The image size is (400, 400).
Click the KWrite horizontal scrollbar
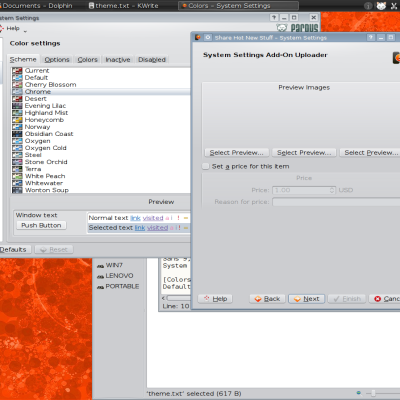pyautogui.click(x=178, y=298)
